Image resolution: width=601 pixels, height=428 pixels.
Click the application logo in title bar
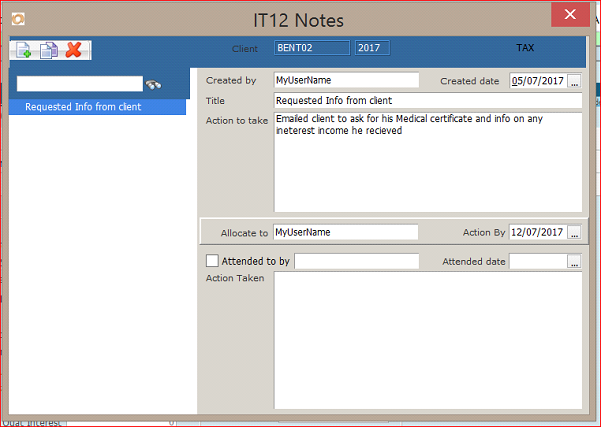[17, 19]
